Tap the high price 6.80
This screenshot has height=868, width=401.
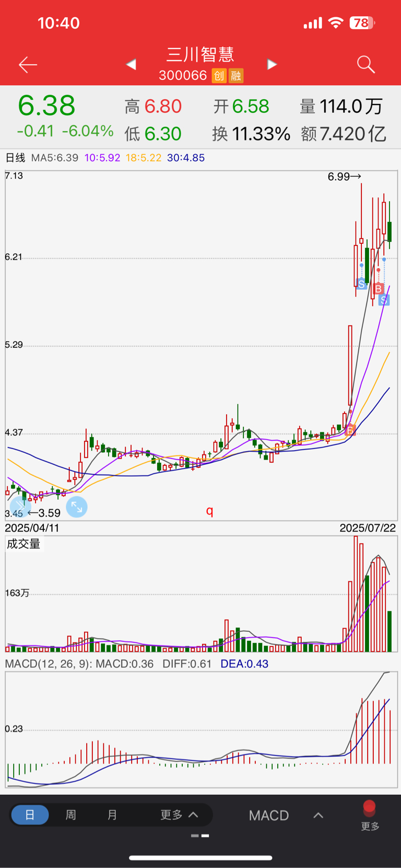point(163,107)
